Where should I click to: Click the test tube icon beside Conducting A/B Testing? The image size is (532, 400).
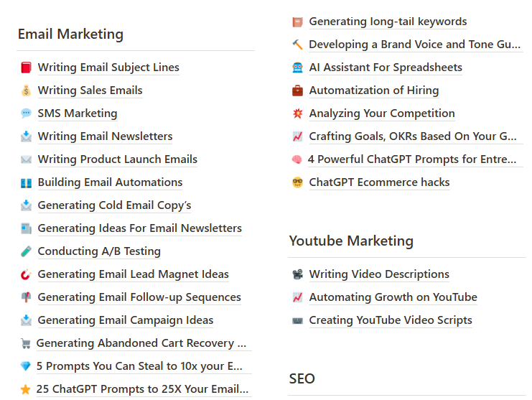coord(26,251)
